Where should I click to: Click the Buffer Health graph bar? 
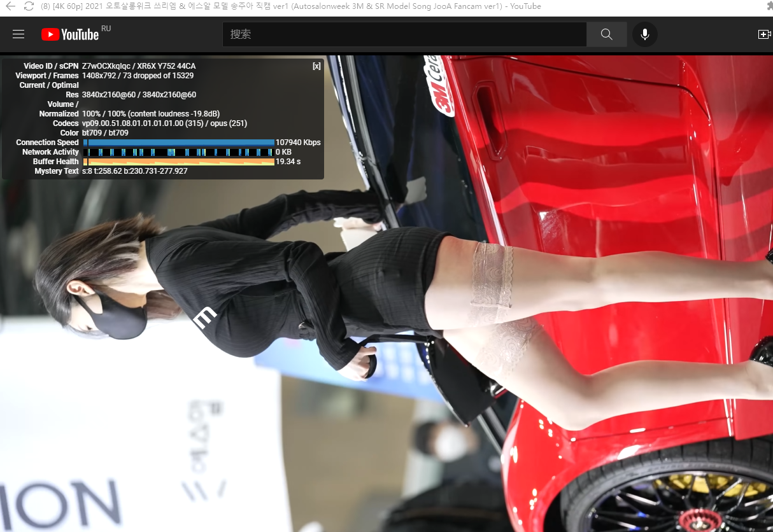pos(179,162)
